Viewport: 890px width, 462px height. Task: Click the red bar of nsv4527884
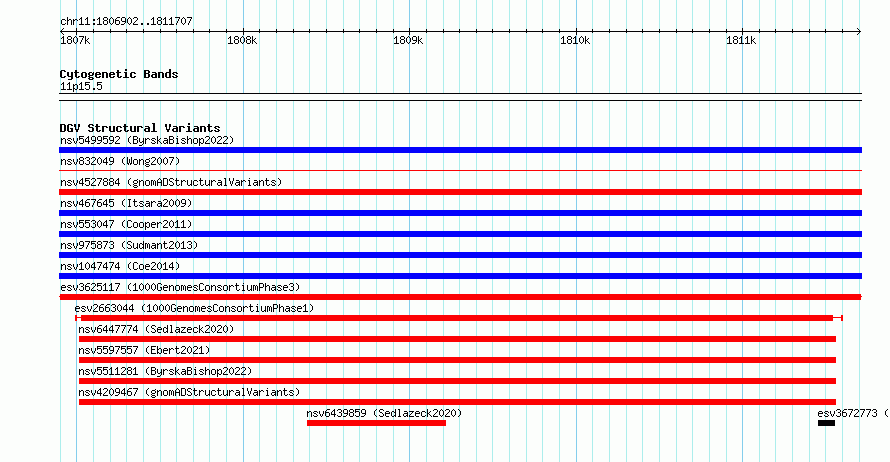(x=460, y=192)
